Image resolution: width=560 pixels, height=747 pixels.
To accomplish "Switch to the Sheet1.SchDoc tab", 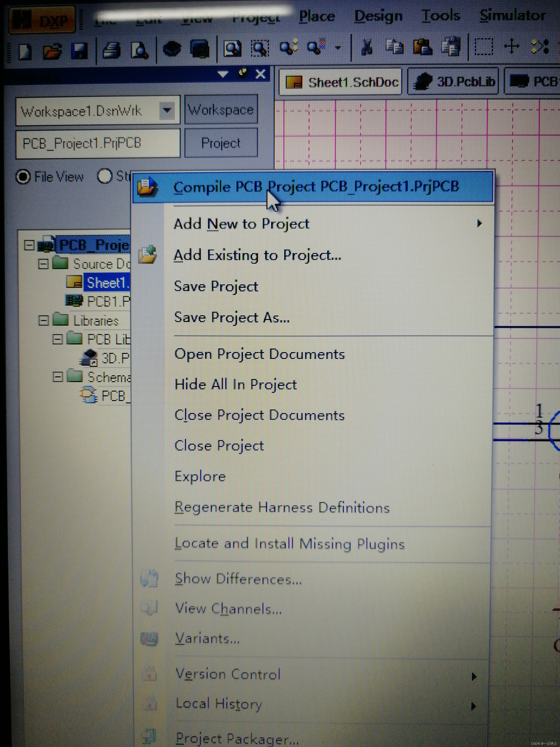I will 340,82.
